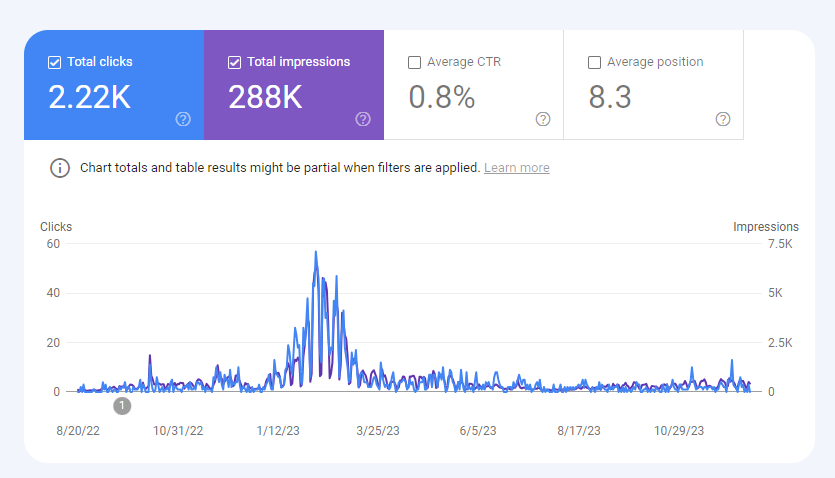
Task: Select the 288K total impressions value
Action: tap(265, 97)
